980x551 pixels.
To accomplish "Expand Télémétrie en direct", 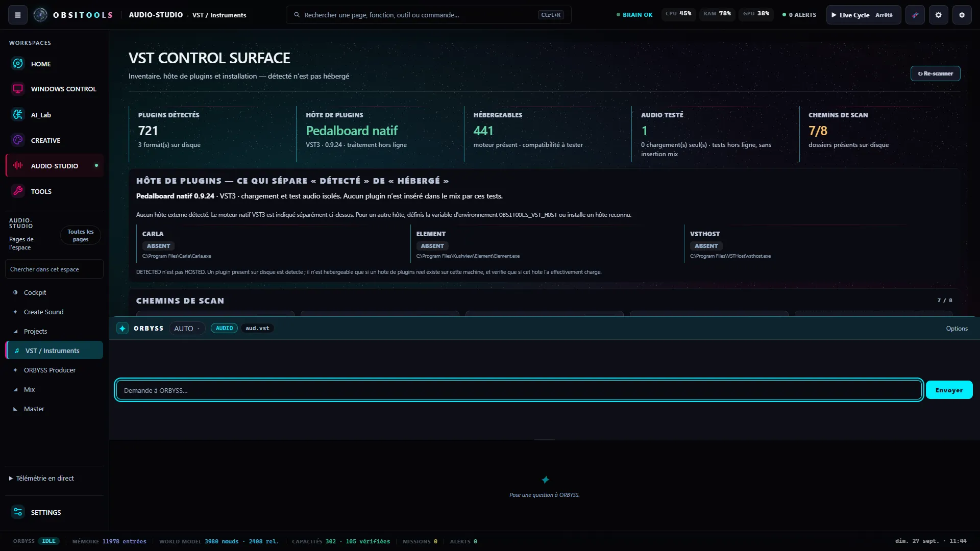I will 41,478.
